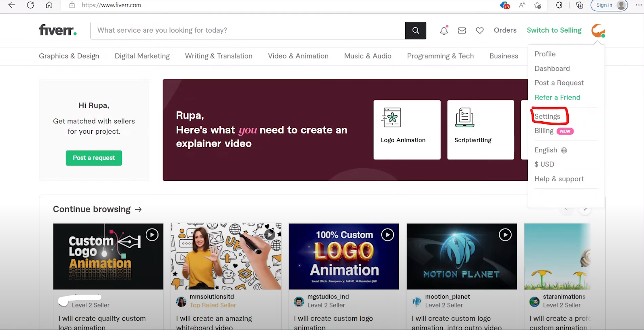Open staranimations seller profile
The width and height of the screenshot is (644, 330).
point(564,297)
